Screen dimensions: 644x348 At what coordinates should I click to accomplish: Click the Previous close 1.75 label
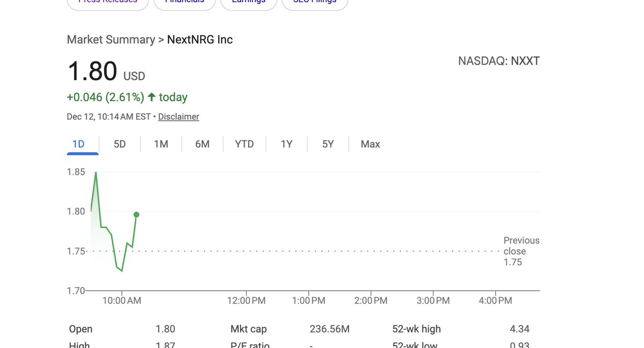click(522, 251)
